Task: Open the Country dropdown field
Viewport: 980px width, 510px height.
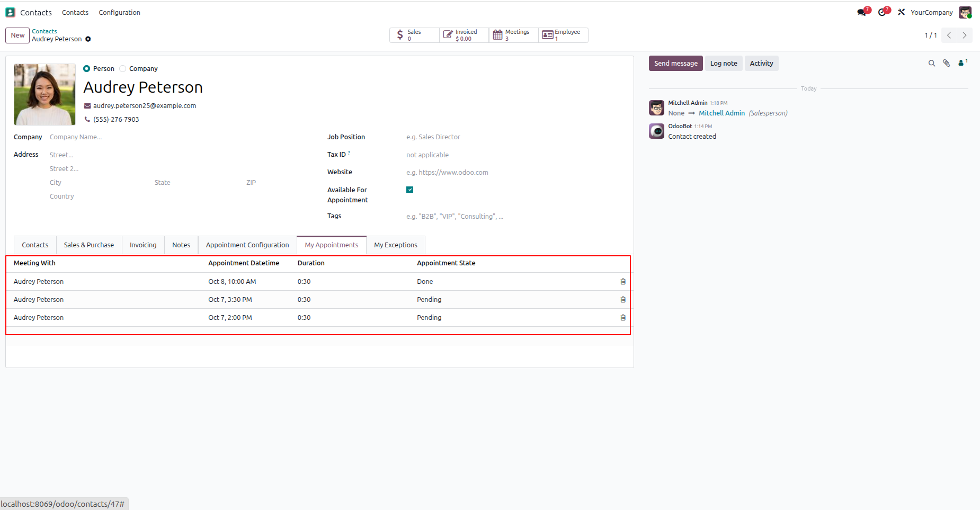Action: (180, 196)
